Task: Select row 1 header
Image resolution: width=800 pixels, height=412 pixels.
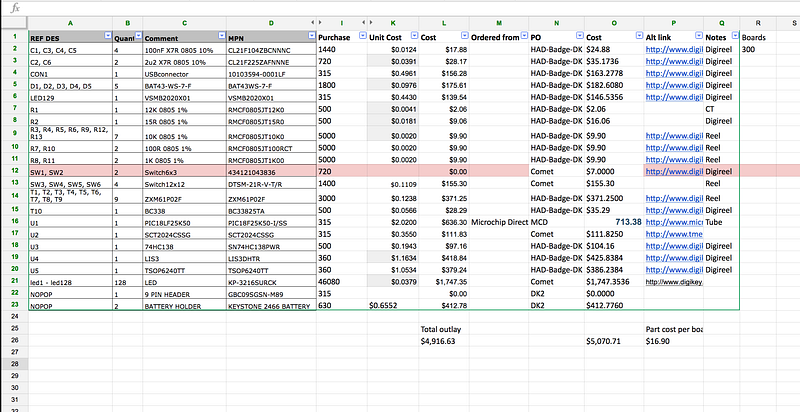Action: 14,37
